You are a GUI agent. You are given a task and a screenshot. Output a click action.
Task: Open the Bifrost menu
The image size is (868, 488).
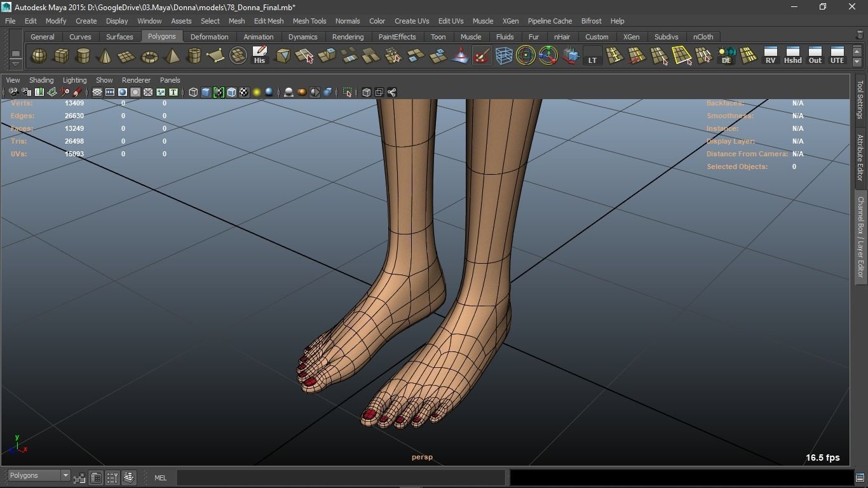[591, 21]
